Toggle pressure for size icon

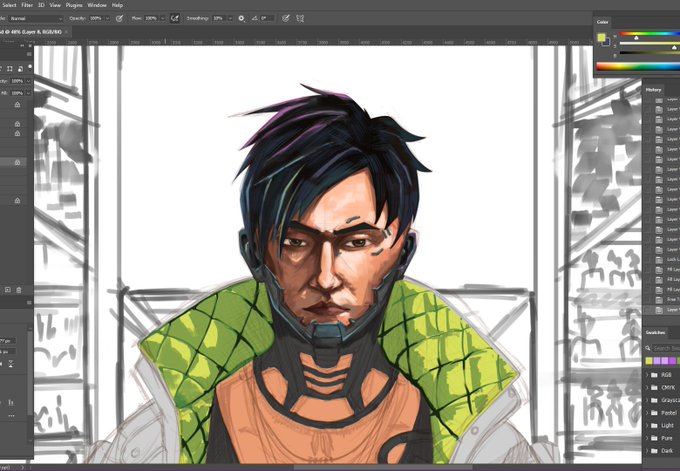tap(285, 19)
